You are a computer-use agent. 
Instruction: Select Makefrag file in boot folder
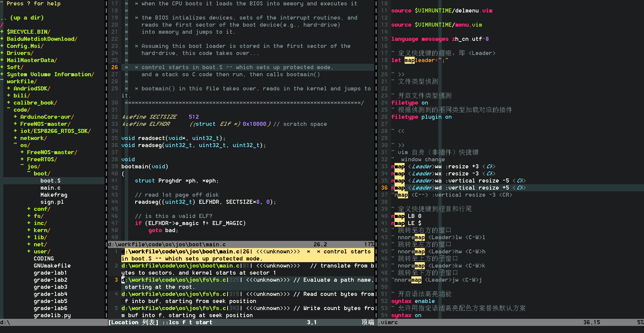[x=54, y=195]
